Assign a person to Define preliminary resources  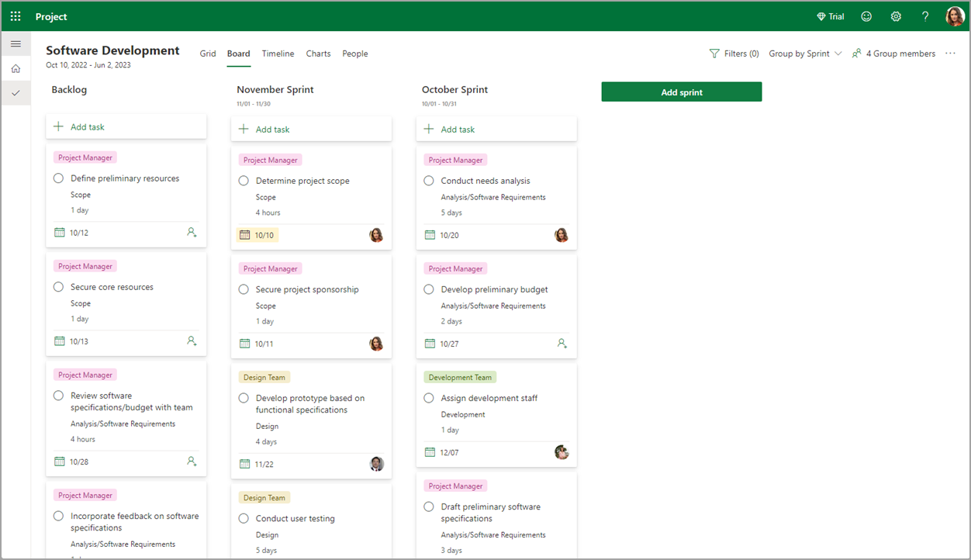pos(192,232)
